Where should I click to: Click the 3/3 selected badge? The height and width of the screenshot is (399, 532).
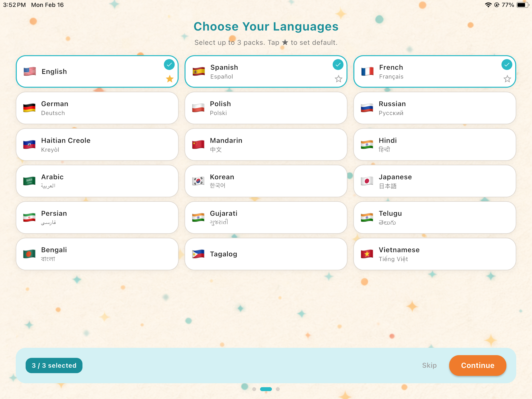pos(54,365)
